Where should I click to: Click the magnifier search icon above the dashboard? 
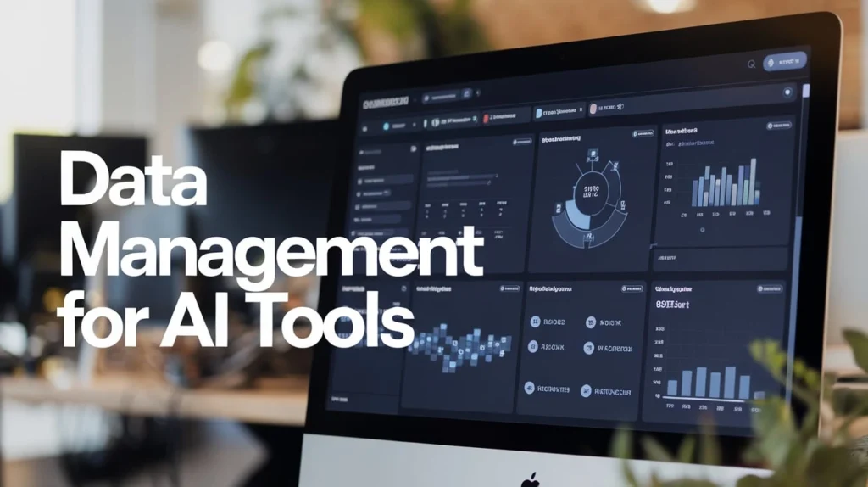[x=751, y=64]
